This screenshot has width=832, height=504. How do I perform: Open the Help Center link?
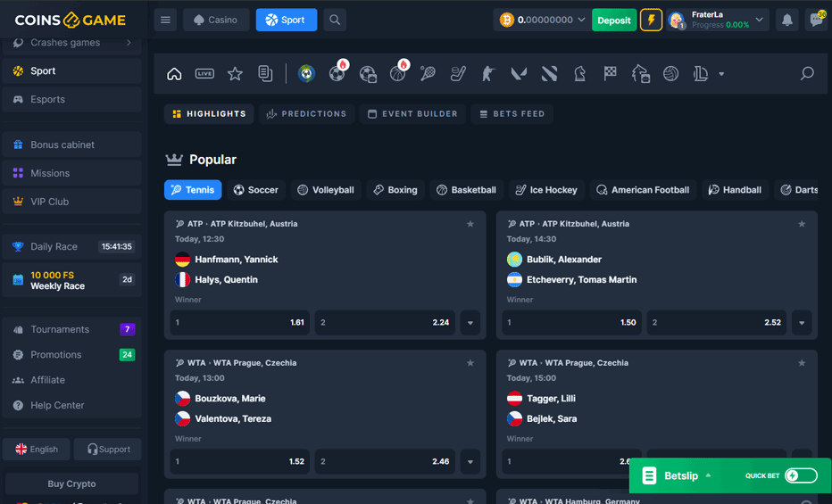[71, 405]
